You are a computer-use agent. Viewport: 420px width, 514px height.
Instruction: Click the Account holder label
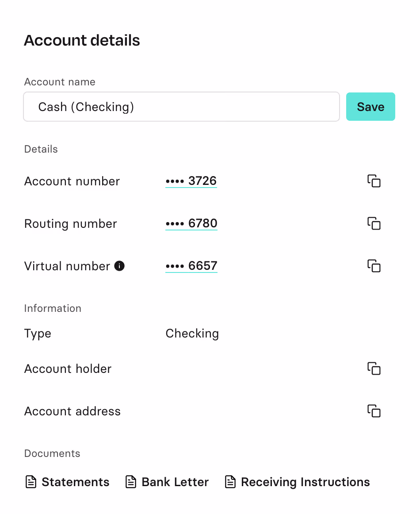tap(68, 368)
